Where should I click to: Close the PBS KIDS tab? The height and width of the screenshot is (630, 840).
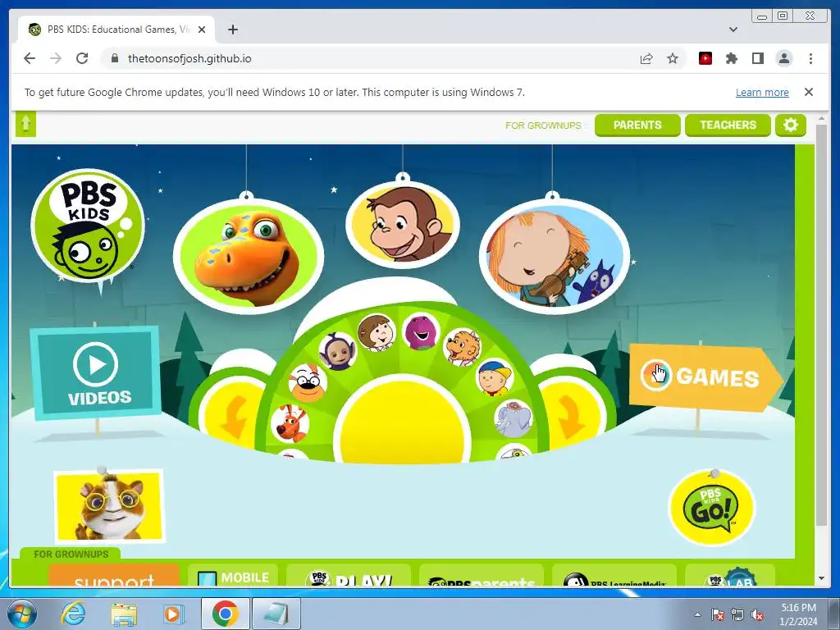(x=202, y=30)
